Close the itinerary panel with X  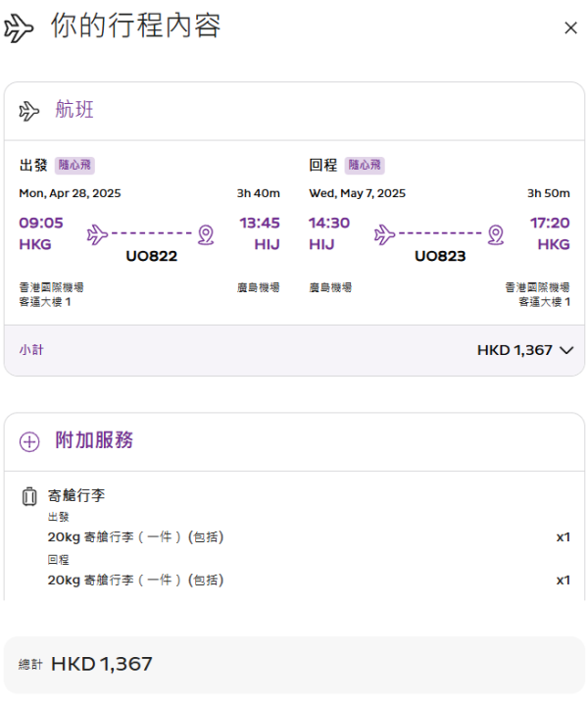[570, 28]
